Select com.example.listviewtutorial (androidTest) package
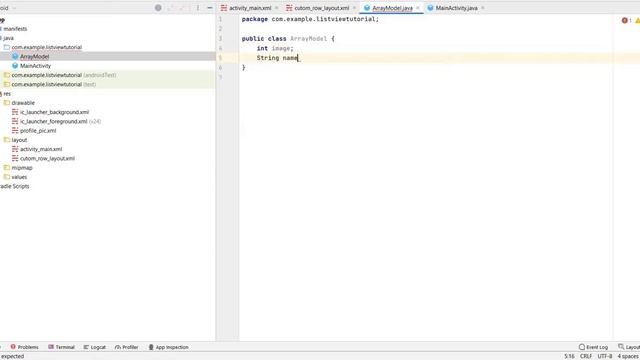The height and width of the screenshot is (360, 640). click(x=64, y=75)
